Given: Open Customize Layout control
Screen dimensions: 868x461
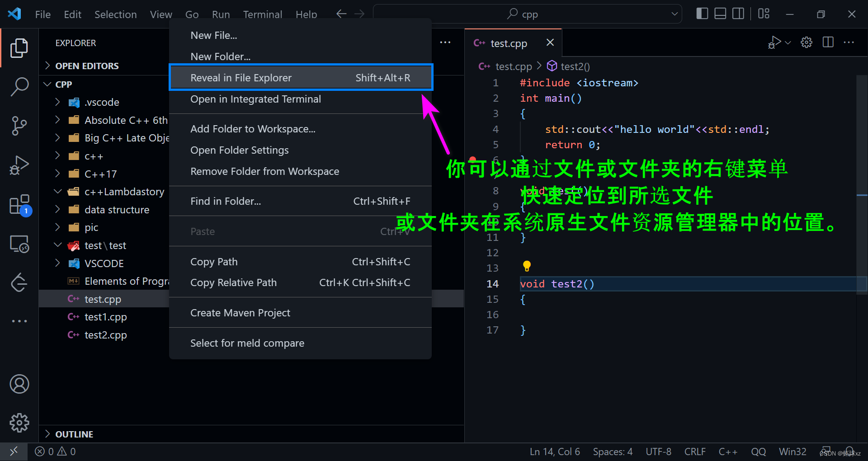Looking at the screenshot, I should pos(764,14).
